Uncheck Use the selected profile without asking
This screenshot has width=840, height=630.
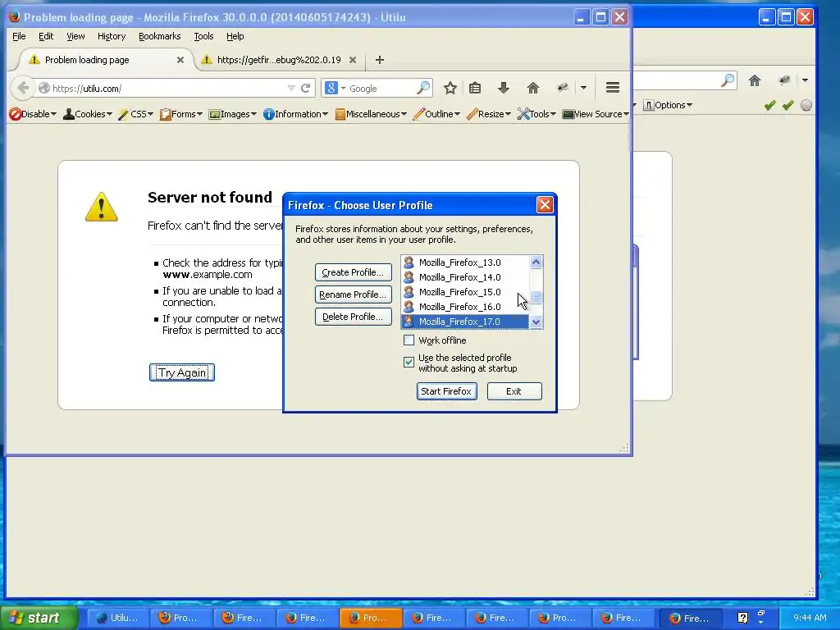409,362
